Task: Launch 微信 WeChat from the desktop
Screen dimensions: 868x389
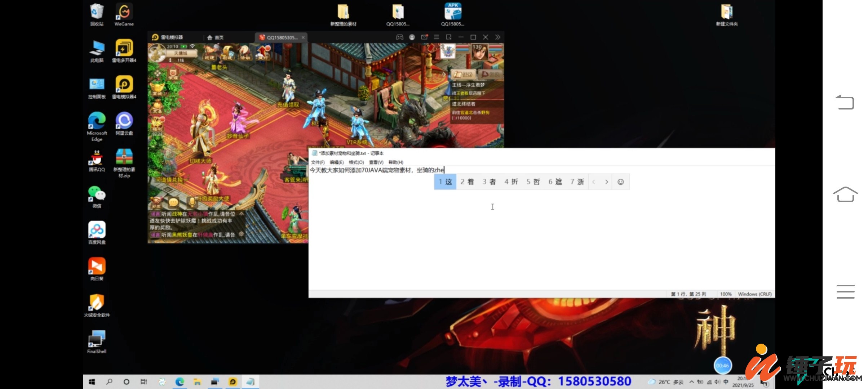Action: (97, 197)
